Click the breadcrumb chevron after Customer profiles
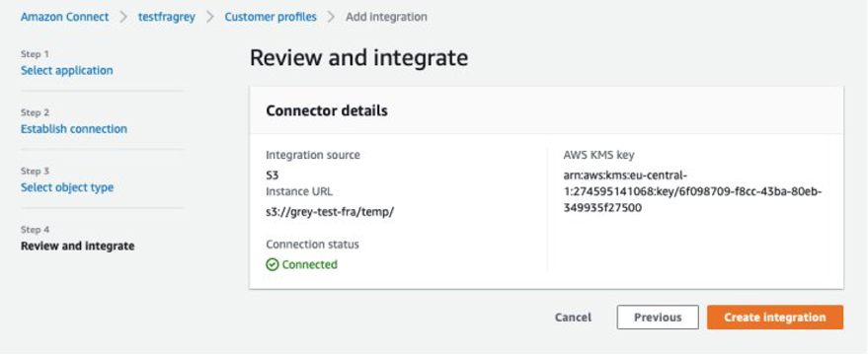Image resolution: width=868 pixels, height=355 pixels. [x=331, y=17]
